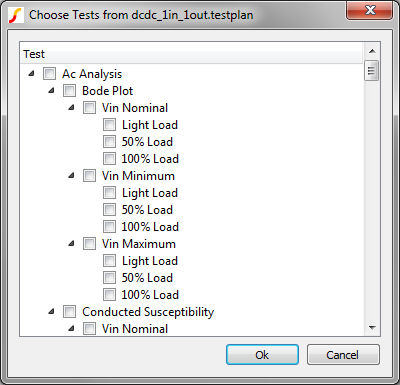Check the Conducted Susceptibility checkbox
Viewport: 400px width, 385px height.
point(69,312)
